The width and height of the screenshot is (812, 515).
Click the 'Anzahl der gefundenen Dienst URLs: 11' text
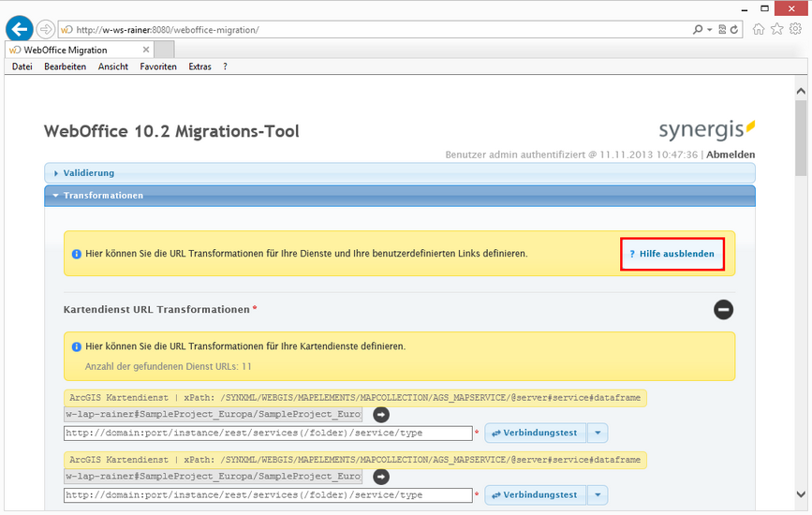click(169, 366)
